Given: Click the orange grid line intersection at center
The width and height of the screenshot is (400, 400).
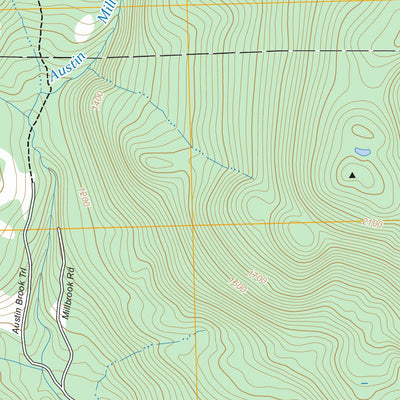Looking at the screenshot, I should pyautogui.click(x=193, y=226).
